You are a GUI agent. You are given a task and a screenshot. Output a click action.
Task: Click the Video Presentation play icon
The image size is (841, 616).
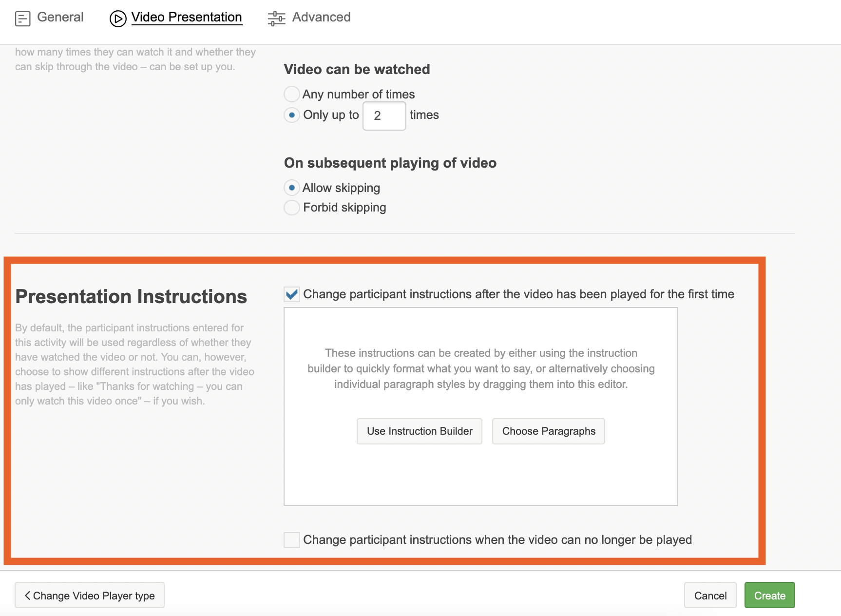tap(118, 19)
